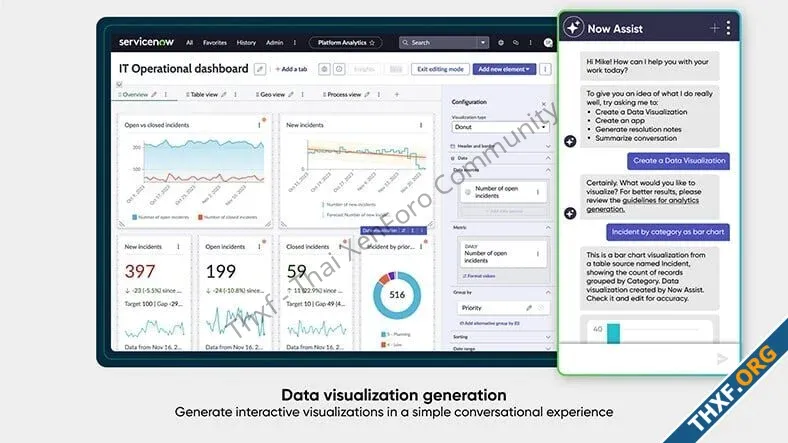Edit the IT Operational dashboard title

[x=260, y=69]
